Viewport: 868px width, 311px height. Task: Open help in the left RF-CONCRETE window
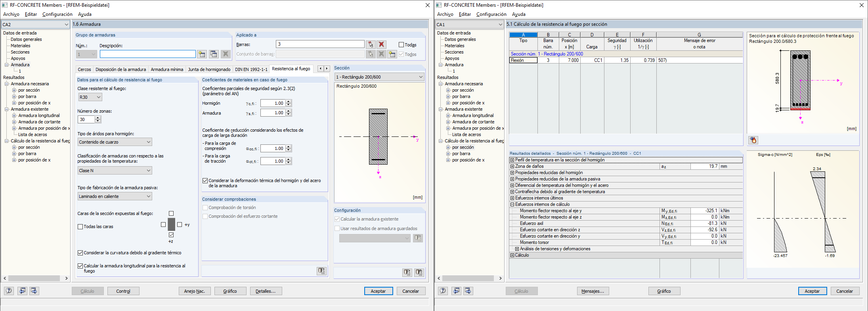(x=9, y=291)
